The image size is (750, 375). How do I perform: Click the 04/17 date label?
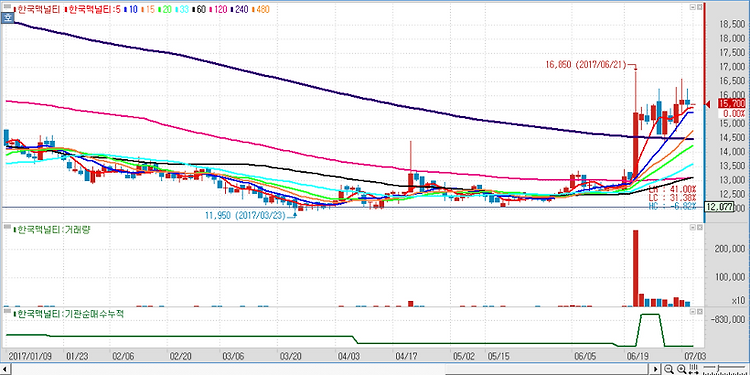pos(406,356)
